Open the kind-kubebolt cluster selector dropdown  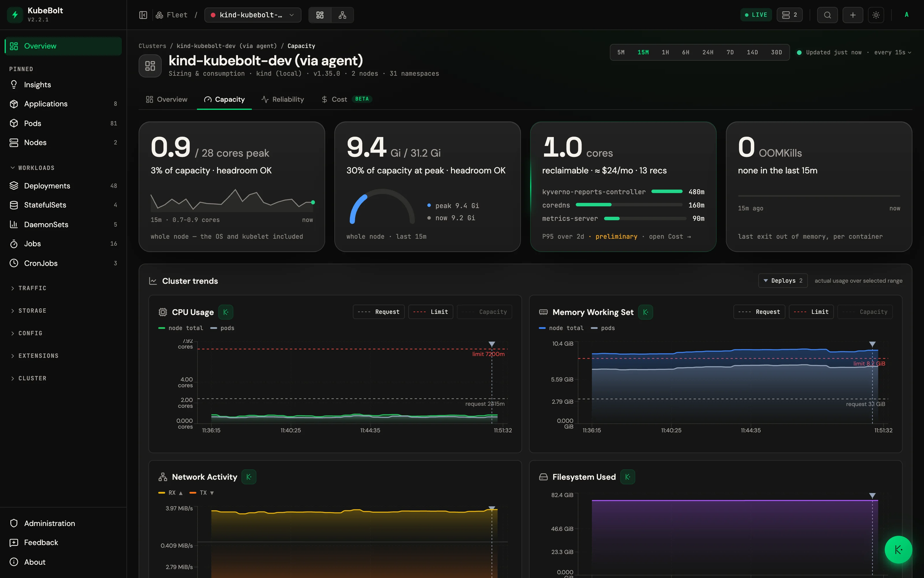[x=253, y=15]
